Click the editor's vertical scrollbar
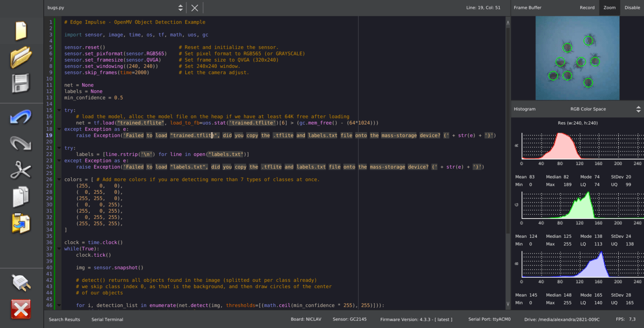The image size is (644, 328). [x=508, y=126]
